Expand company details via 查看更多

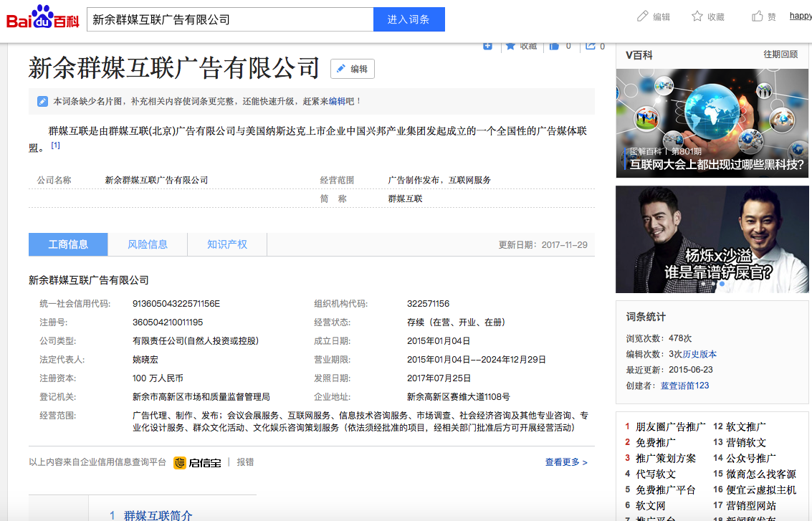566,462
